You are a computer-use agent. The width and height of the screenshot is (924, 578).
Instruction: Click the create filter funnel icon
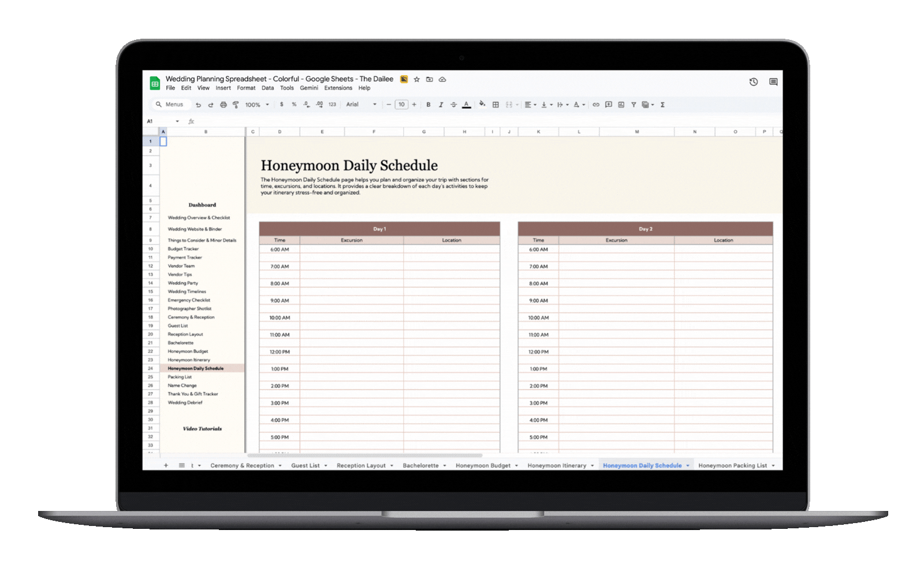point(634,105)
